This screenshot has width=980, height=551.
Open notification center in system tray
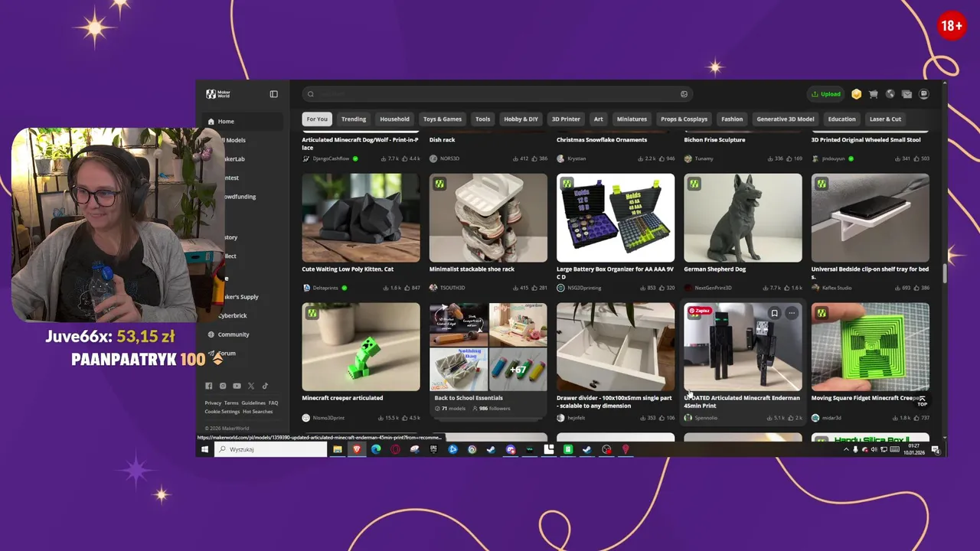click(936, 450)
